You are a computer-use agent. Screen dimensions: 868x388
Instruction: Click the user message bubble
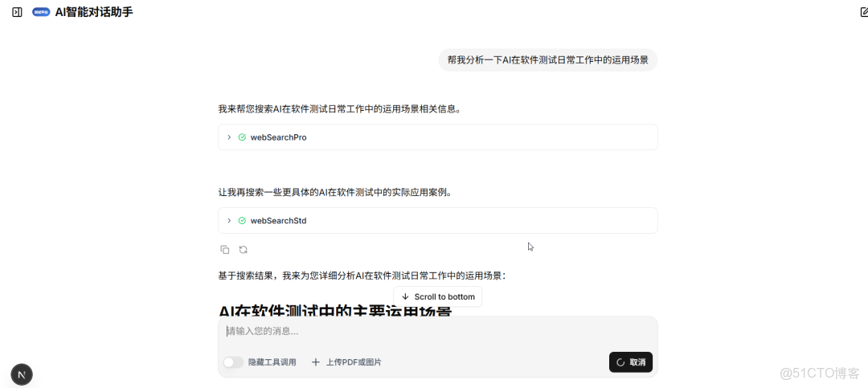point(548,59)
